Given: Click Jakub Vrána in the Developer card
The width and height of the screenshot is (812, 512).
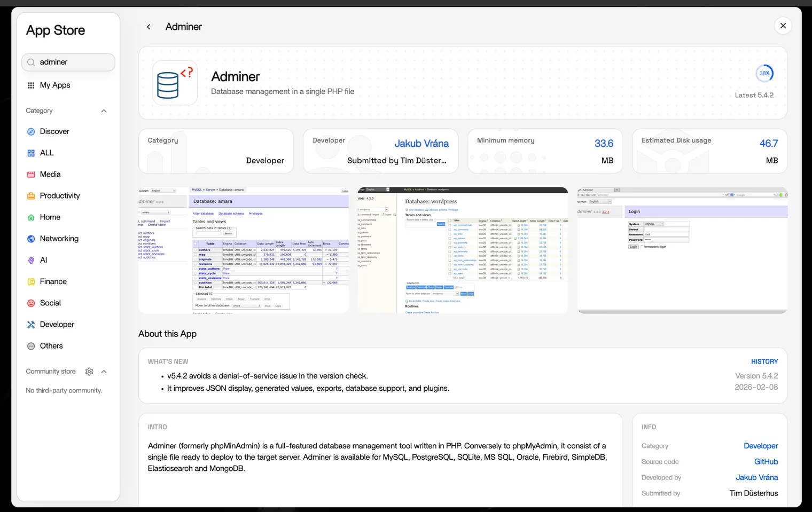Looking at the screenshot, I should [421, 144].
